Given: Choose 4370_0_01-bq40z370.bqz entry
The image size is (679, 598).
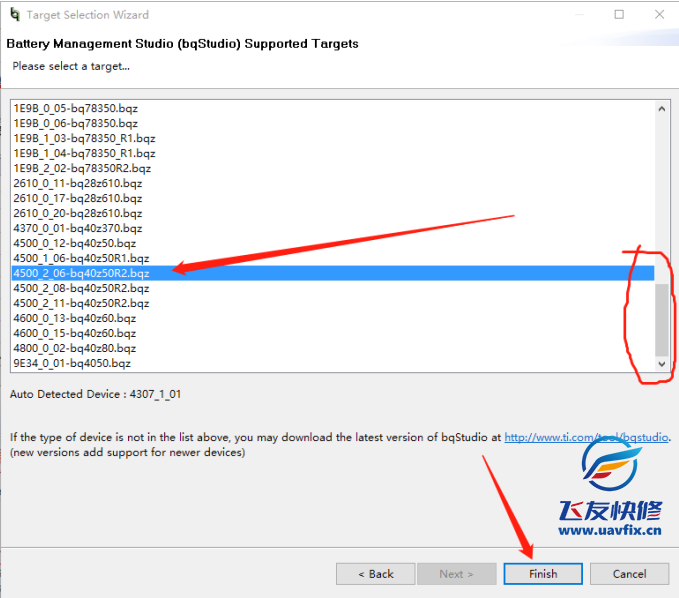Looking at the screenshot, I should 78,228.
